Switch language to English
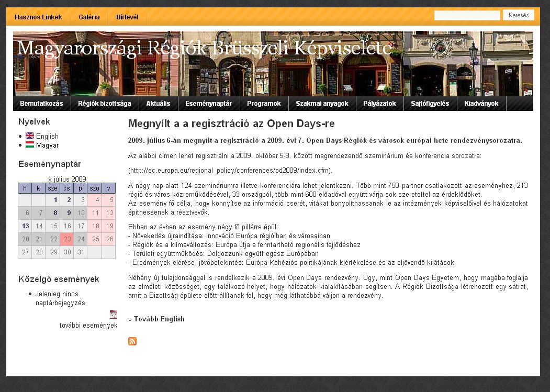This screenshot has height=392, width=550. (47, 136)
